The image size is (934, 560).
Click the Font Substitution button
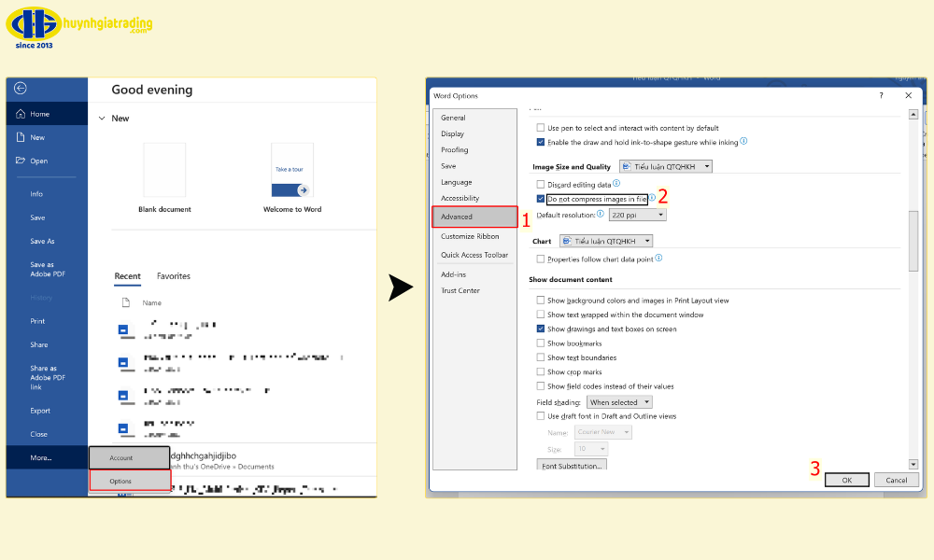pyautogui.click(x=572, y=466)
